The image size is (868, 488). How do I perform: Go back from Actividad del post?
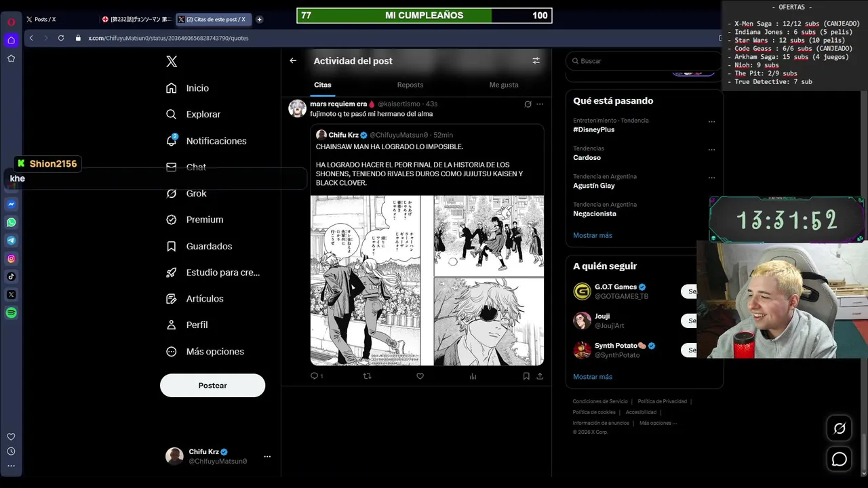(293, 61)
